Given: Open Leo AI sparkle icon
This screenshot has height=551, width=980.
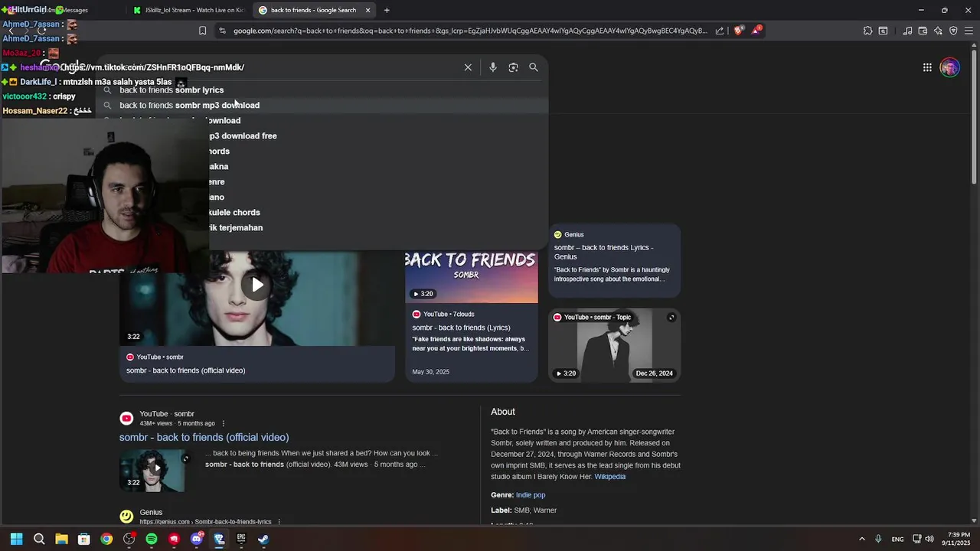Looking at the screenshot, I should [938, 31].
